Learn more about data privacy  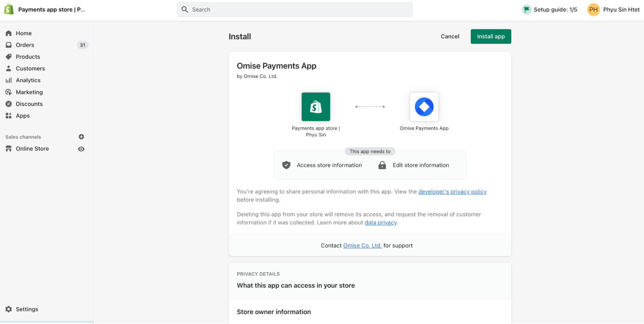coord(380,222)
